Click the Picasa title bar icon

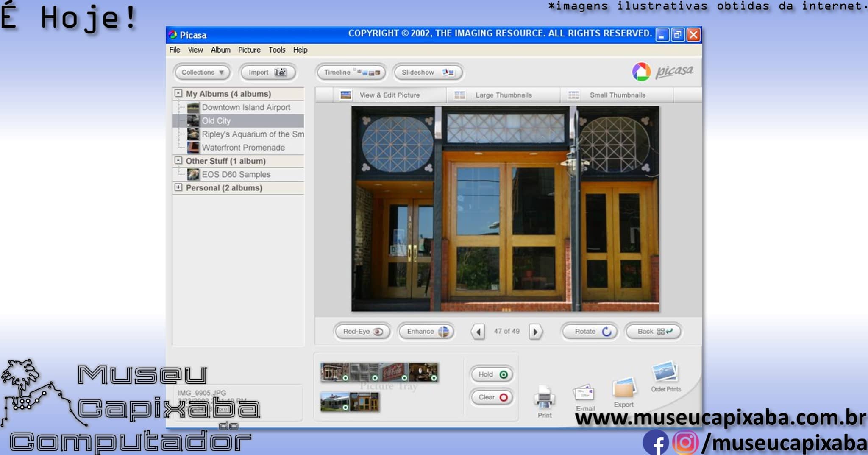point(172,35)
